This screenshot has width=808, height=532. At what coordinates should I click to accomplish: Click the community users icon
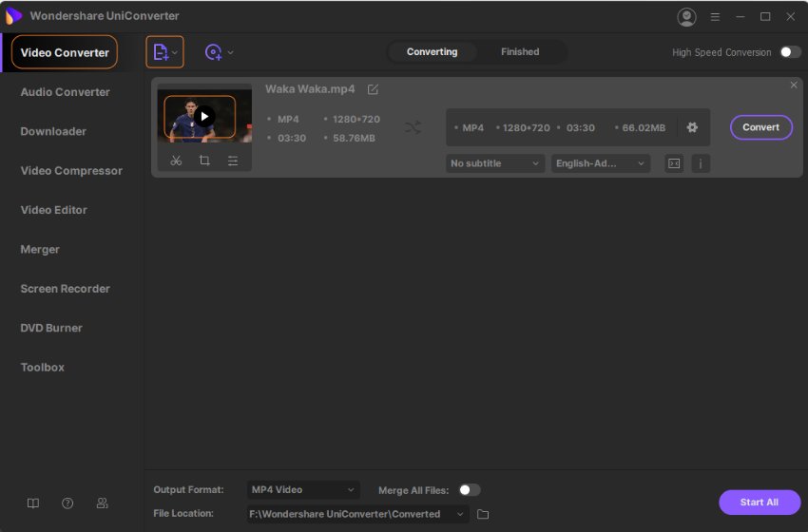pyautogui.click(x=102, y=503)
